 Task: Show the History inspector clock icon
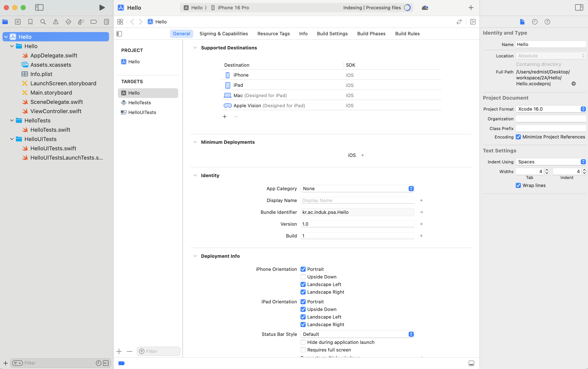535,22
